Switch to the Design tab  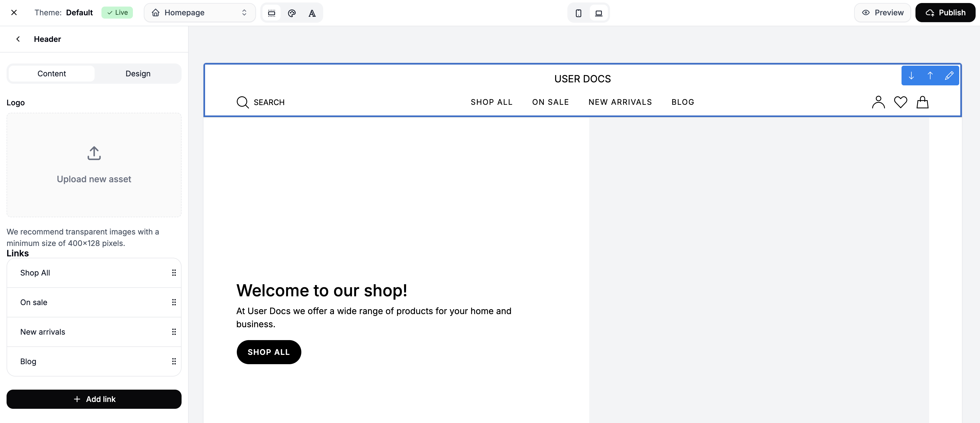pyautogui.click(x=138, y=74)
